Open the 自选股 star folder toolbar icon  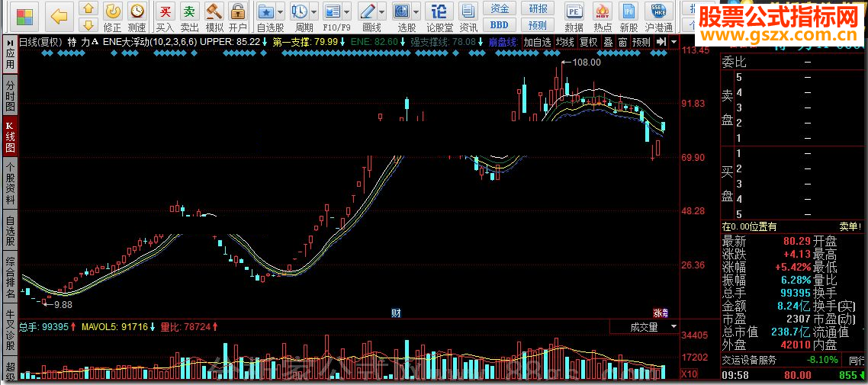[266, 11]
